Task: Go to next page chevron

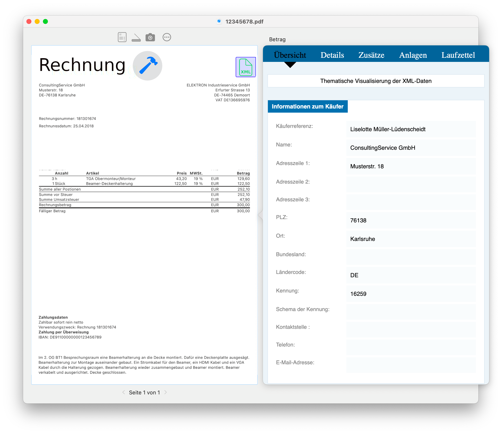Action: (166, 392)
